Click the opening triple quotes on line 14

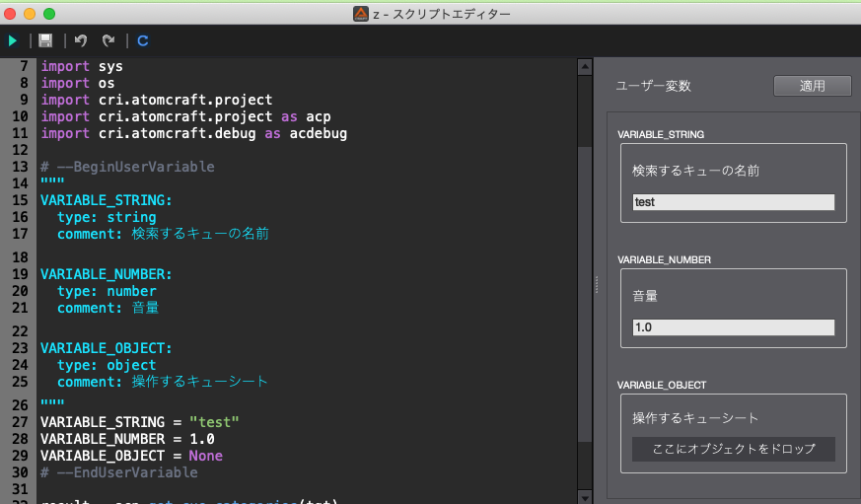pyautogui.click(x=52, y=181)
